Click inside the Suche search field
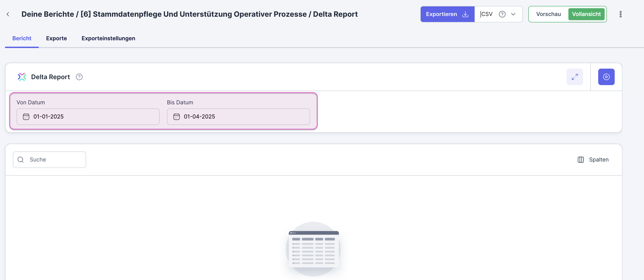The image size is (644, 280). 50,159
